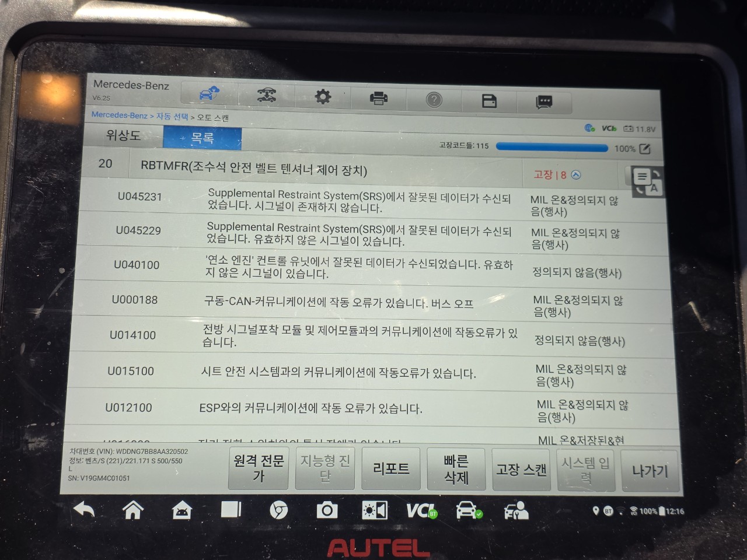
Task: Click the blue scan progress bar
Action: point(552,147)
